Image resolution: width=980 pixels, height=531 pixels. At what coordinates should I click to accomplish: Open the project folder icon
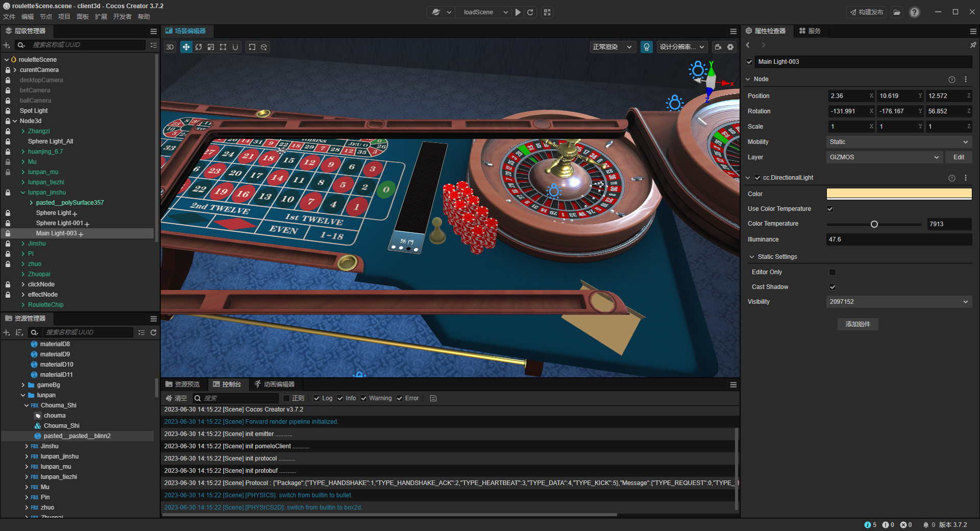coord(897,12)
